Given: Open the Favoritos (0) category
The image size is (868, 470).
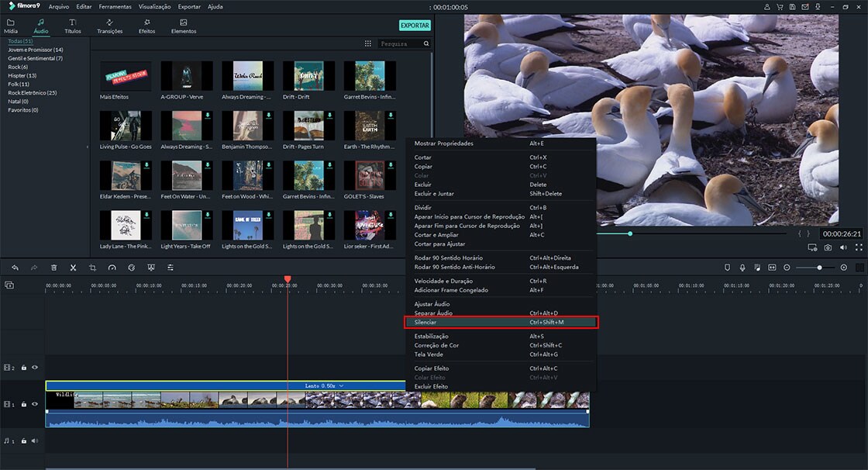Looking at the screenshot, I should click(22, 109).
